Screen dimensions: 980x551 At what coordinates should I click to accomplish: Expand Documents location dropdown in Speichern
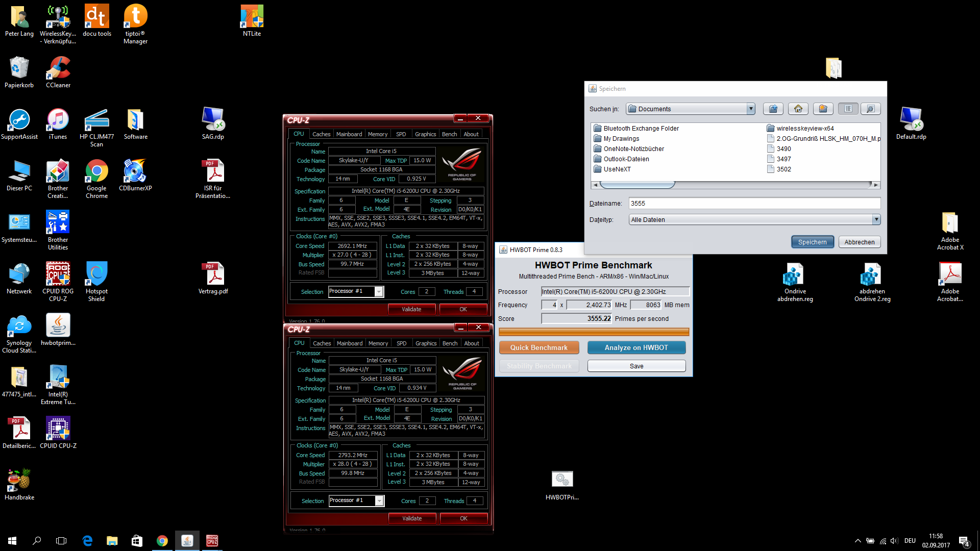click(750, 109)
